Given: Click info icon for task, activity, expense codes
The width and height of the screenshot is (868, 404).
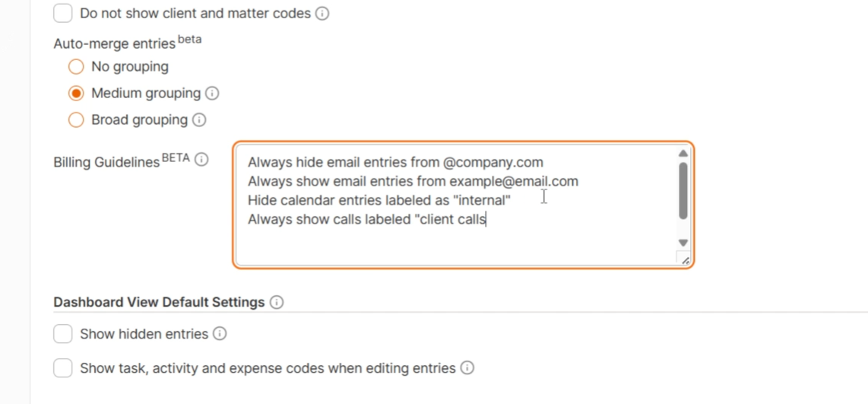Looking at the screenshot, I should (x=467, y=368).
